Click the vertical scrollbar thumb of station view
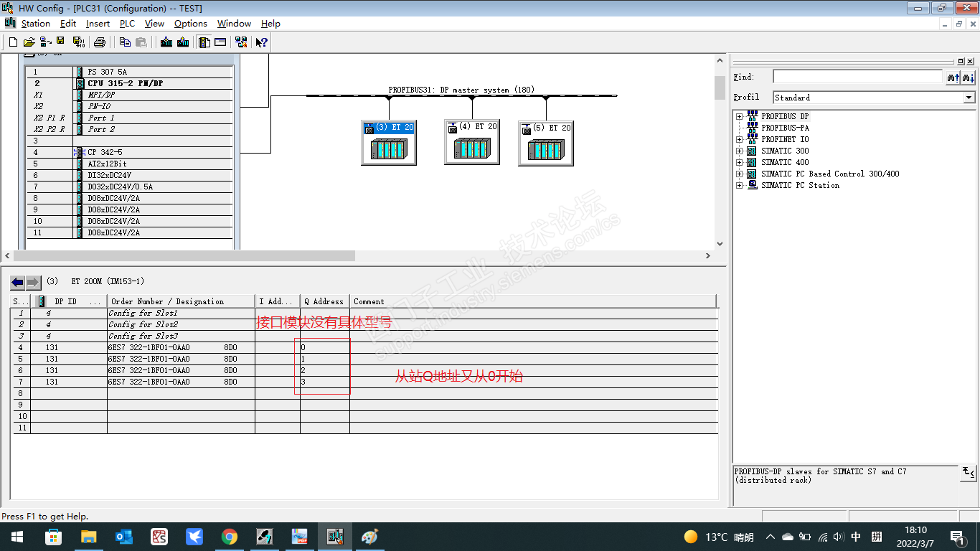Screen dimensions: 980x551 pyautogui.click(x=720, y=88)
